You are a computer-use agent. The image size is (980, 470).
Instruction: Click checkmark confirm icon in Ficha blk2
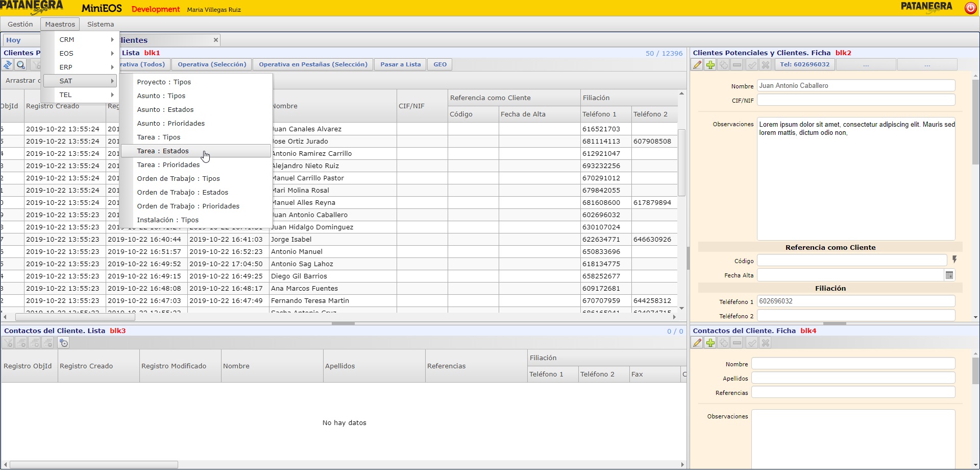pos(752,65)
